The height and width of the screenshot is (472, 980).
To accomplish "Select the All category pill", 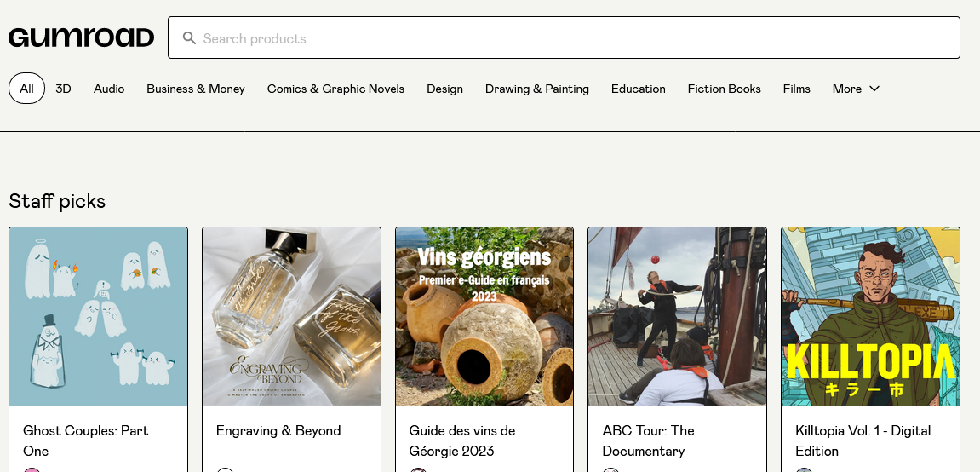I will [27, 88].
